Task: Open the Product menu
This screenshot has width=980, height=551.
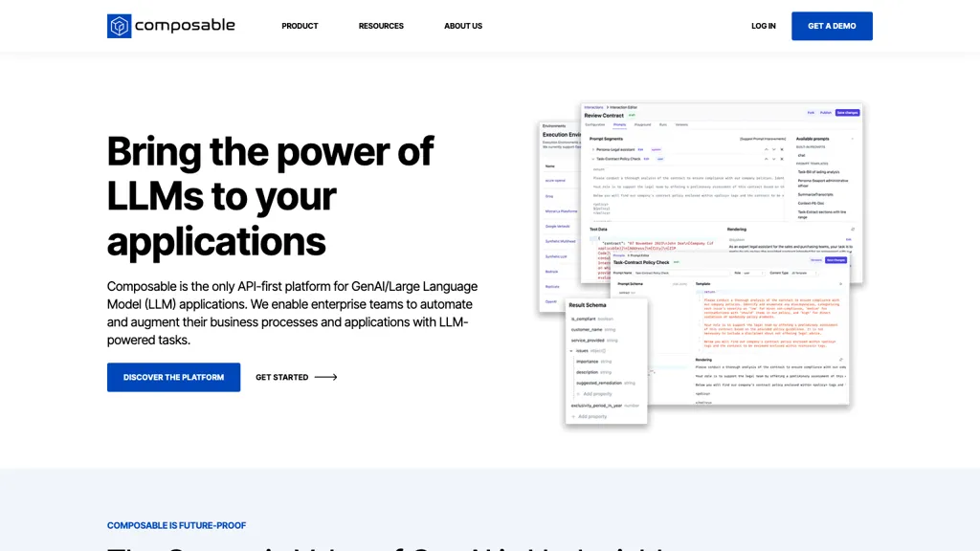Action: (300, 26)
